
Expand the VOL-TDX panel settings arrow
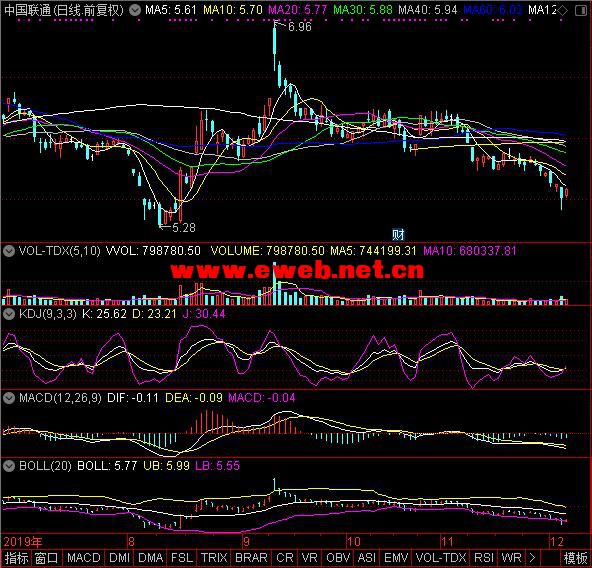pyautogui.click(x=9, y=251)
